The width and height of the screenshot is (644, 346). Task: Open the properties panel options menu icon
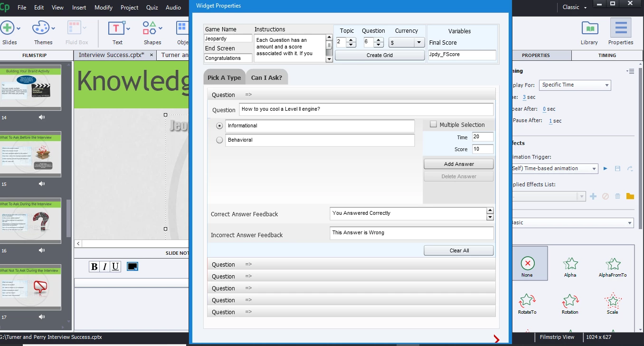[630, 72]
